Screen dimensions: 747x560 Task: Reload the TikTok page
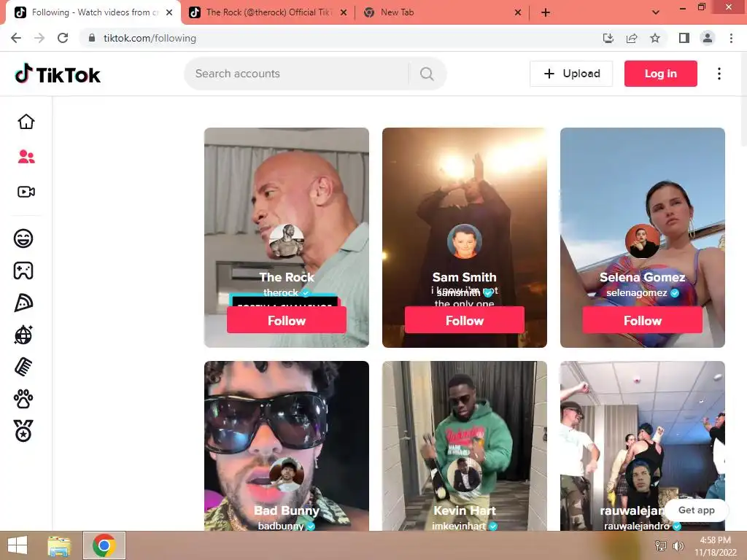click(63, 38)
